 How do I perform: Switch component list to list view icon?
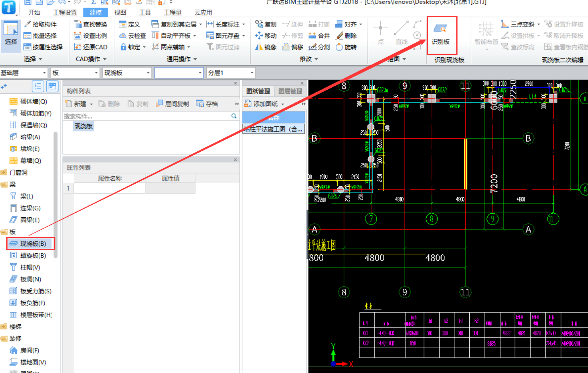(38, 86)
